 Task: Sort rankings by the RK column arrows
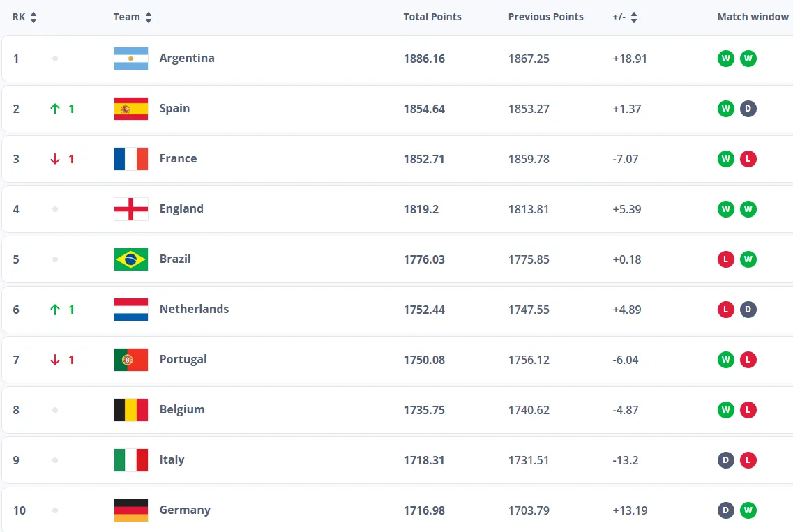(33, 17)
